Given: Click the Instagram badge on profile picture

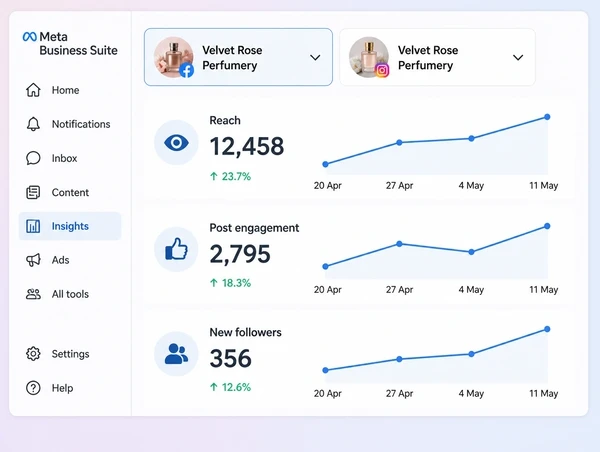Looking at the screenshot, I should (x=382, y=70).
